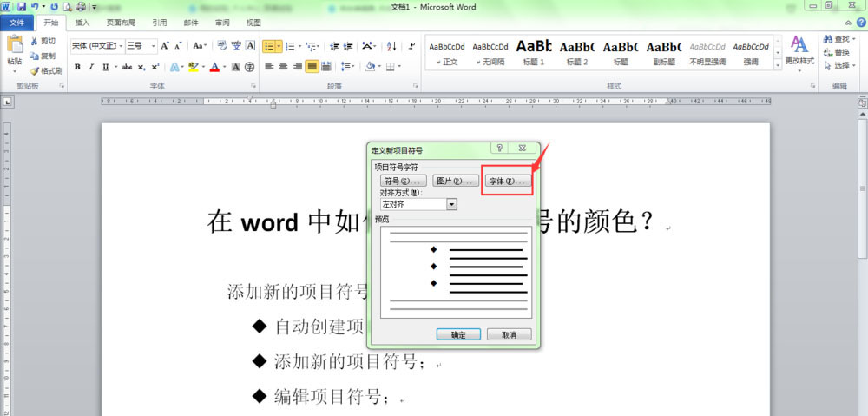The image size is (868, 416).
Task: Cut selection with 剪切
Action: (x=43, y=41)
